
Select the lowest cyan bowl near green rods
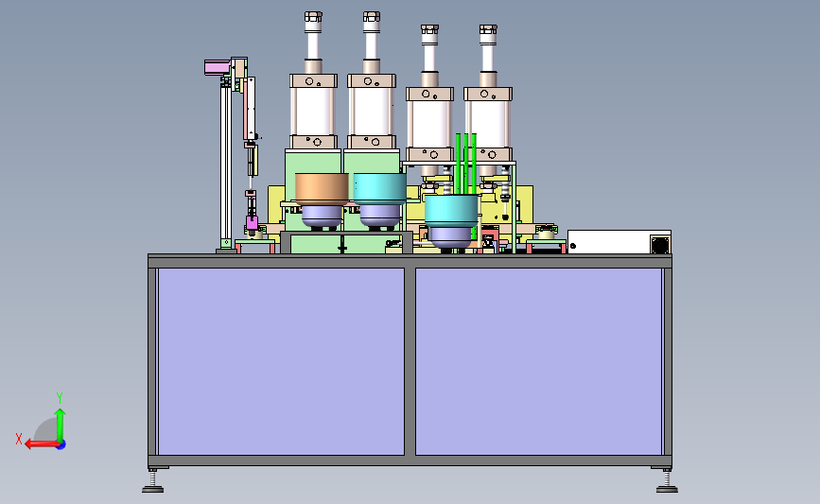click(451, 210)
